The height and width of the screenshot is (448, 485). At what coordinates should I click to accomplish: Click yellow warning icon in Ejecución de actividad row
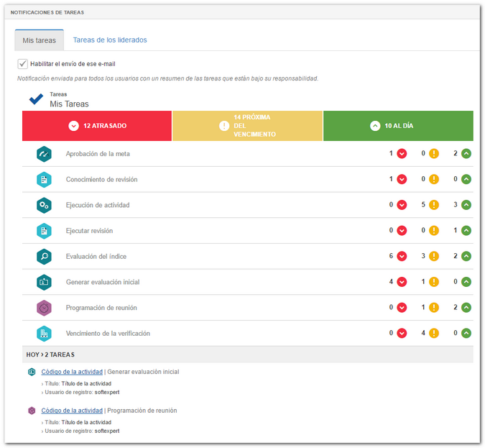[x=434, y=205]
